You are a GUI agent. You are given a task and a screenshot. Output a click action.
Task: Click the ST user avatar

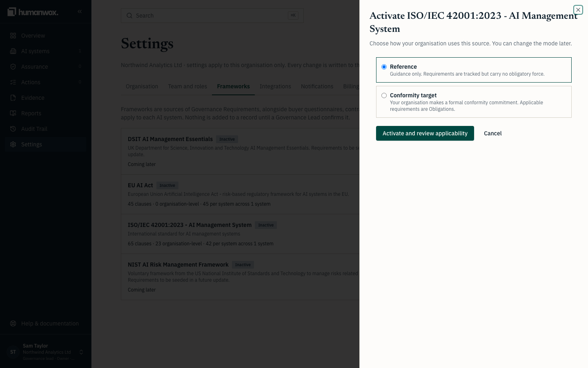click(x=13, y=352)
